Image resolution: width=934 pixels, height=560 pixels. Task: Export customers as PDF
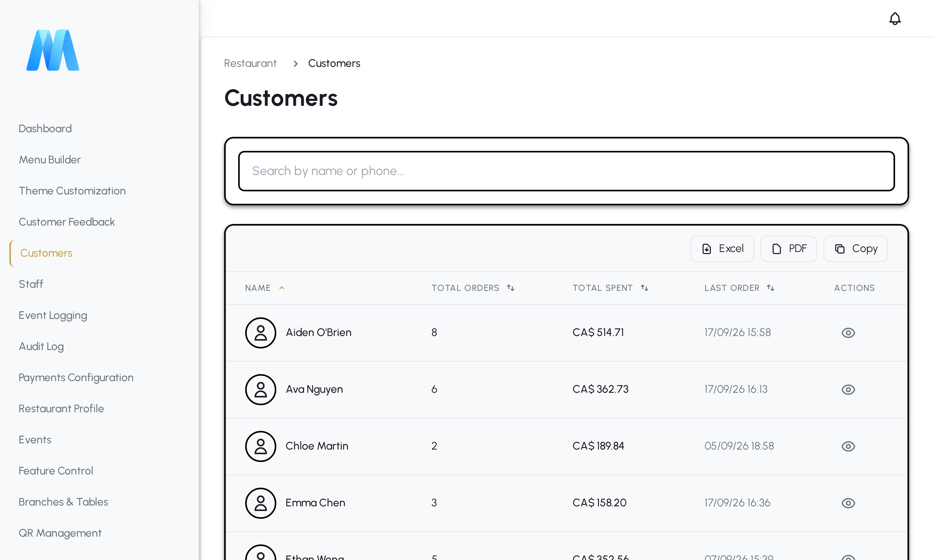[789, 249]
